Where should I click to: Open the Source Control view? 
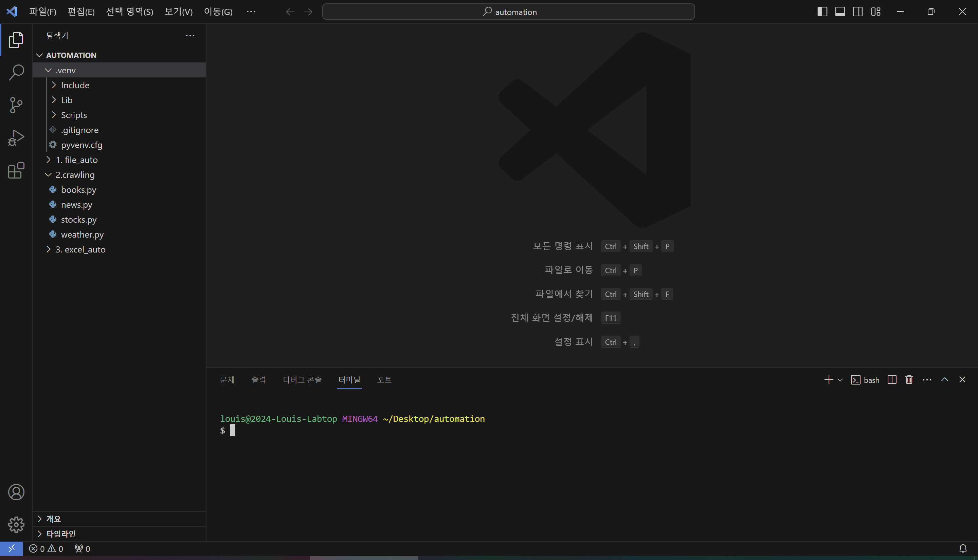tap(16, 105)
